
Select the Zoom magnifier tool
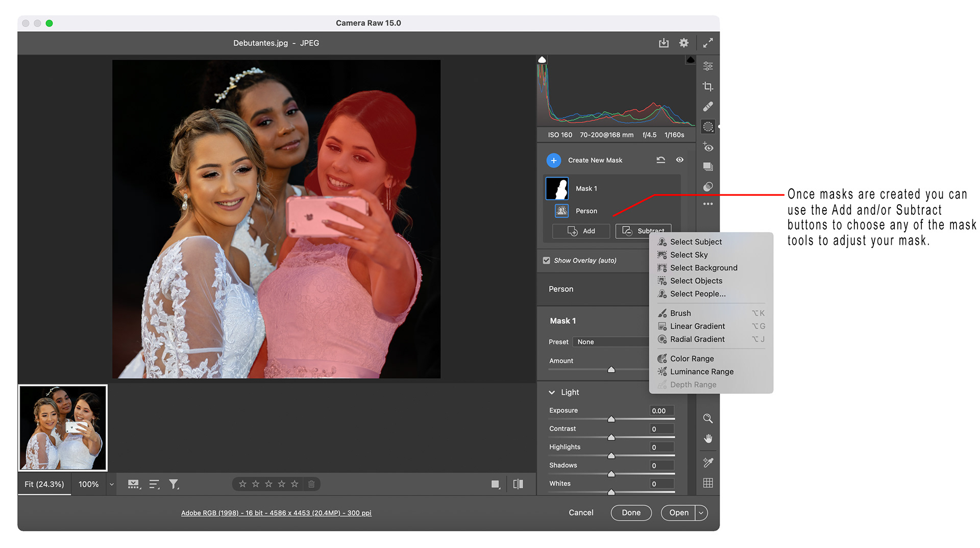click(x=708, y=418)
